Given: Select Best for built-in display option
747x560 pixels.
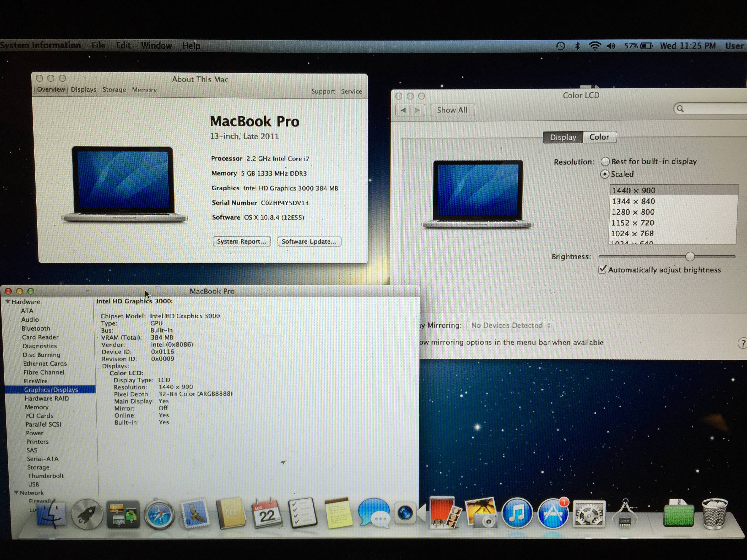Looking at the screenshot, I should [x=605, y=162].
